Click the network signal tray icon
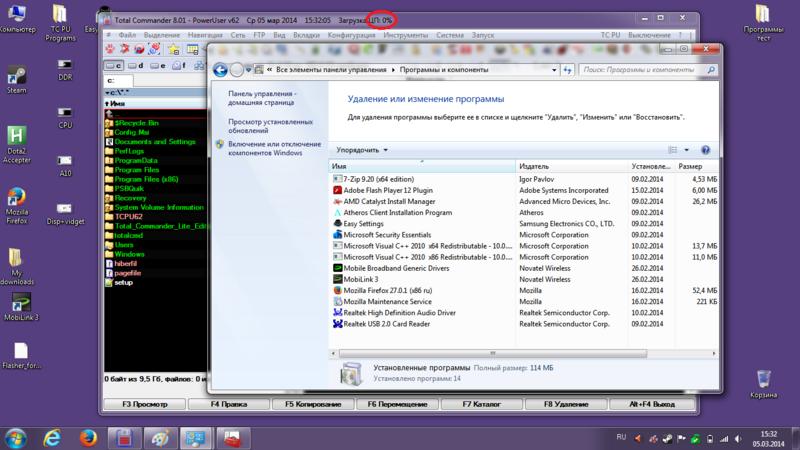This screenshot has height=450, width=800. click(724, 439)
